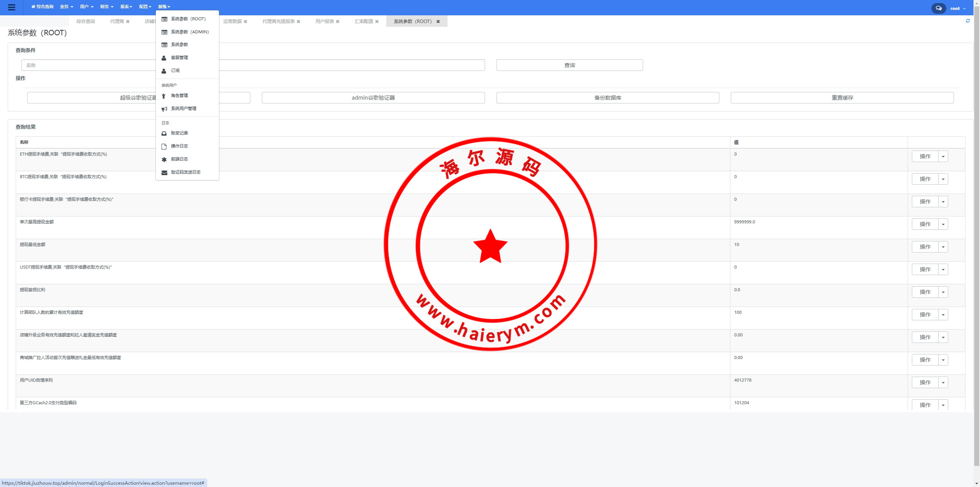The width and height of the screenshot is (980, 487).
Task: Close the 汇率配置 tab with its X icon
Action: click(x=377, y=21)
